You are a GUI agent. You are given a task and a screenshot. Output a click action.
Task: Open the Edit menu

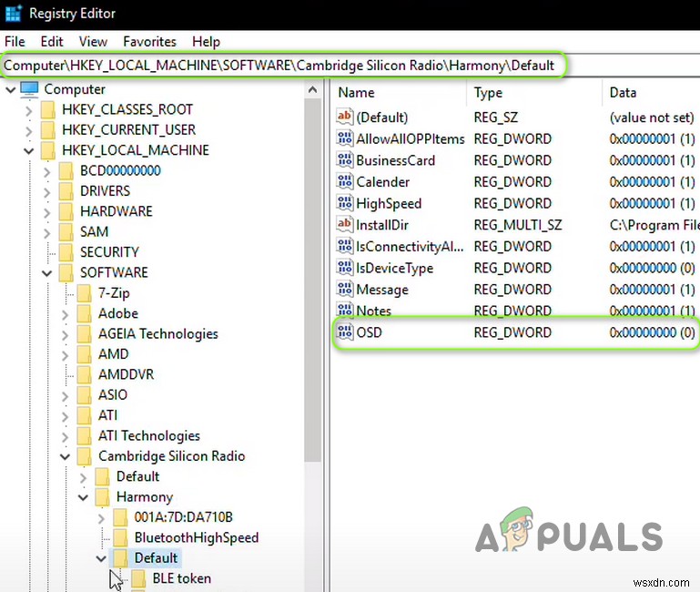click(x=52, y=42)
